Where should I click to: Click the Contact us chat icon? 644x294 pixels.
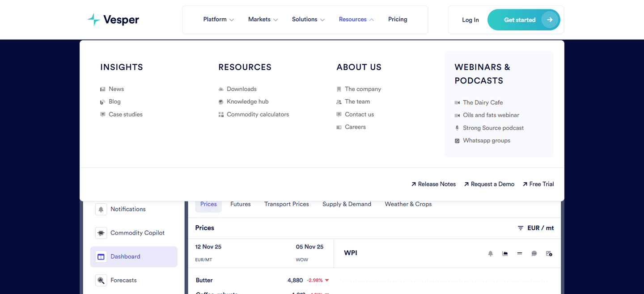pos(339,114)
